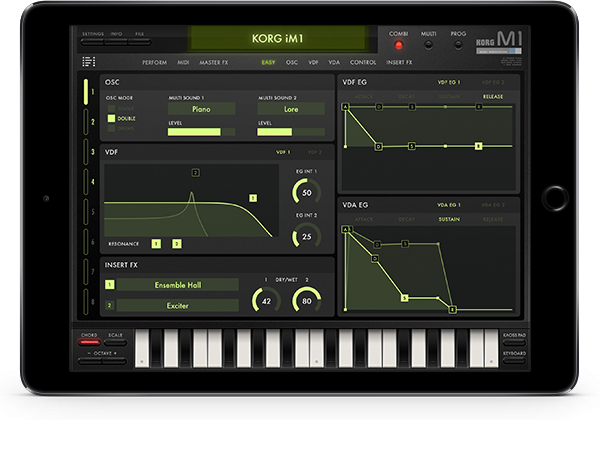Select timbre slot 5

click(86, 212)
